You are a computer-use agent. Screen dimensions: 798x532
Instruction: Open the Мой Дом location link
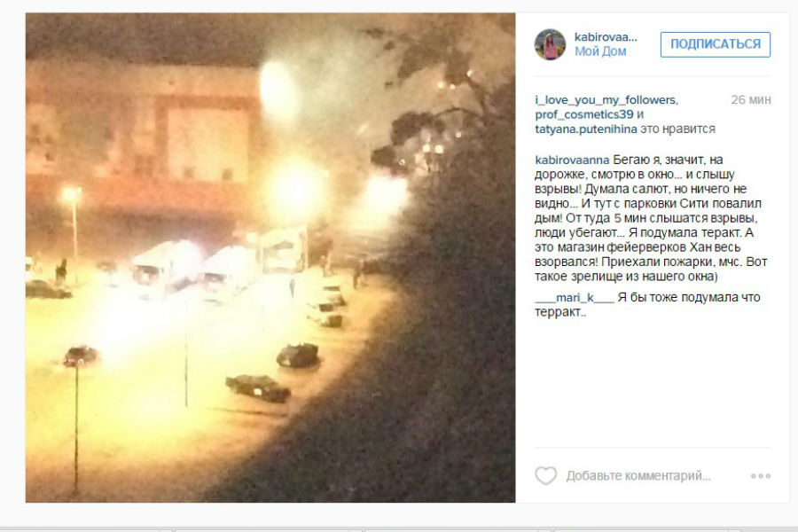(x=600, y=51)
